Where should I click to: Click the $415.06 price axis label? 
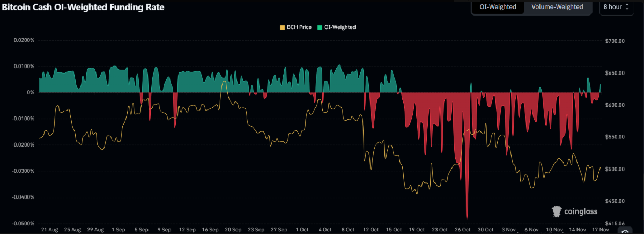click(x=615, y=222)
